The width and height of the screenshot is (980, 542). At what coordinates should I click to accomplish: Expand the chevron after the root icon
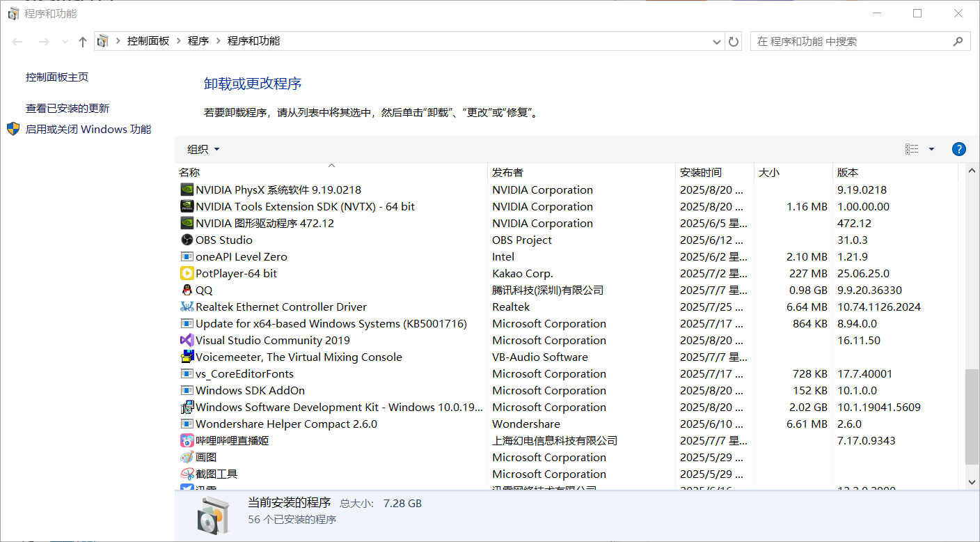pos(118,41)
